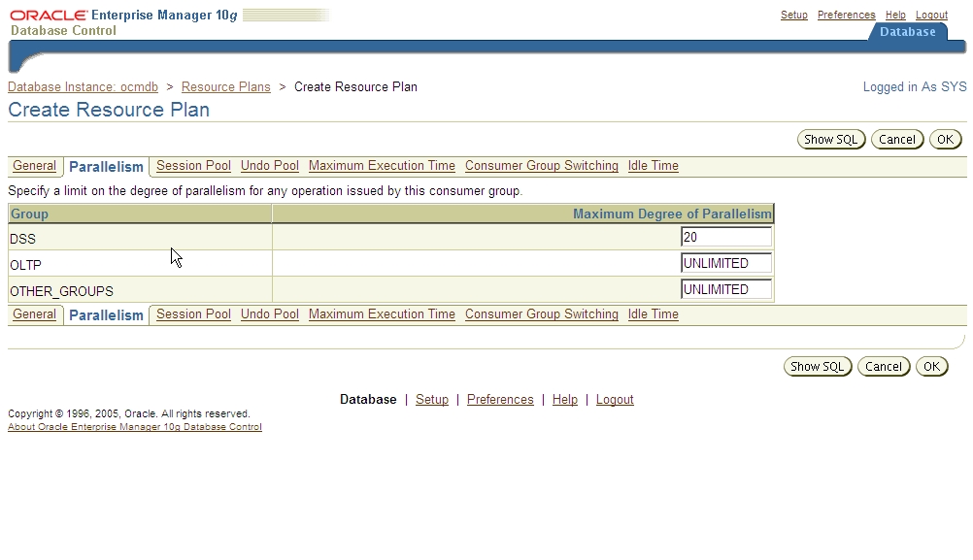Focus the OLTP parallelism input field
Screen dimensions: 973x560
coord(726,263)
